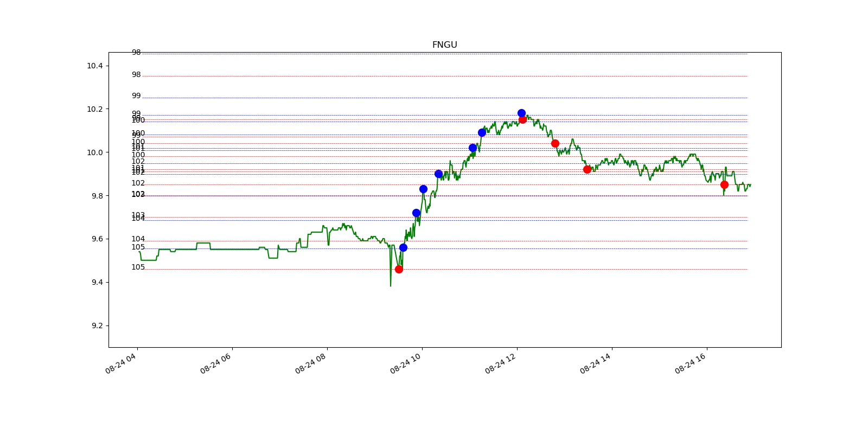This screenshot has height=434, width=868.
Task: Click the 105 label on the bottom red line
Action: [x=138, y=267]
